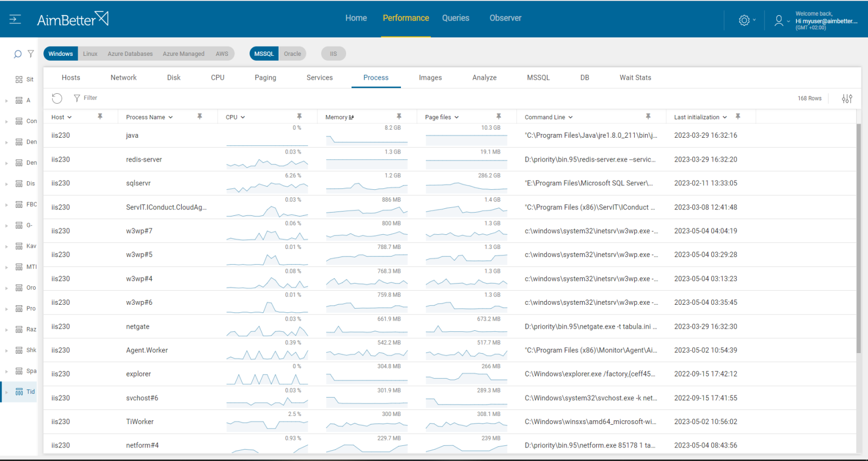
Task: Open the hamburger sidebar menu icon
Action: click(15, 20)
